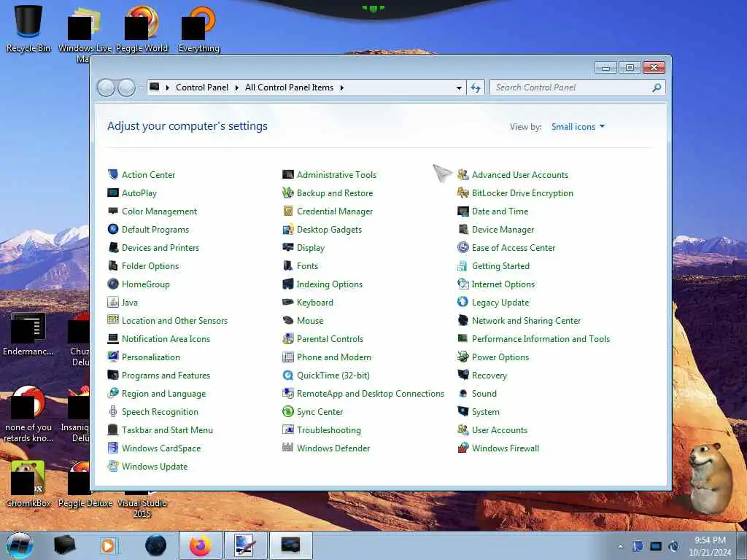The height and width of the screenshot is (560, 747).
Task: Open Windows Media Player taskbar icon
Action: pyautogui.click(x=109, y=545)
